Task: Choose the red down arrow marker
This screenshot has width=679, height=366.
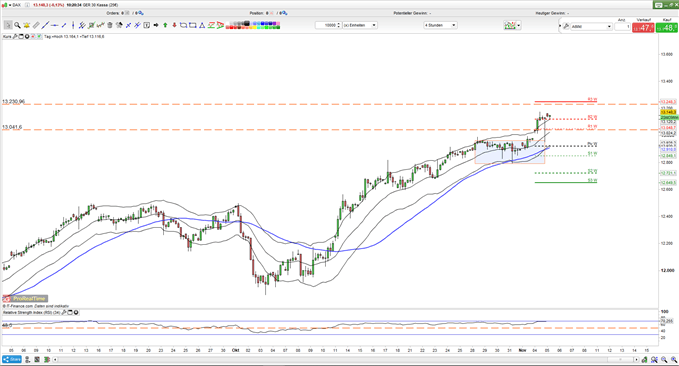Action: pos(175,25)
